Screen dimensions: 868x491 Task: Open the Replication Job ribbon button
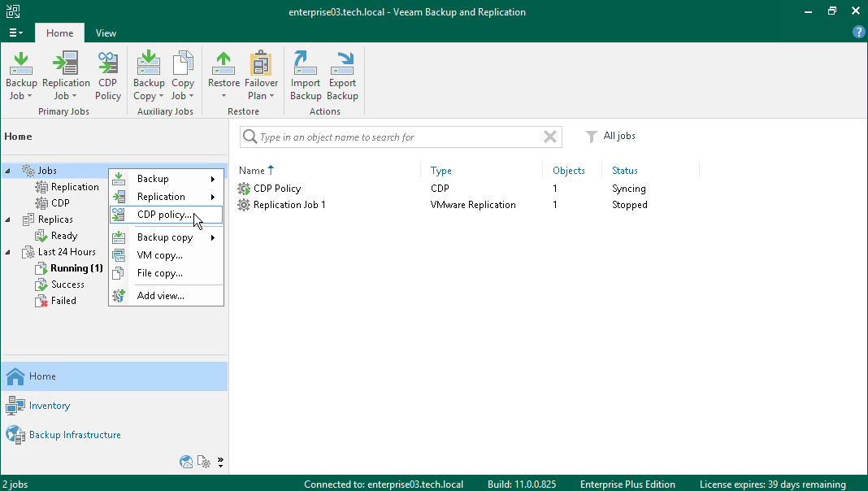(66, 76)
